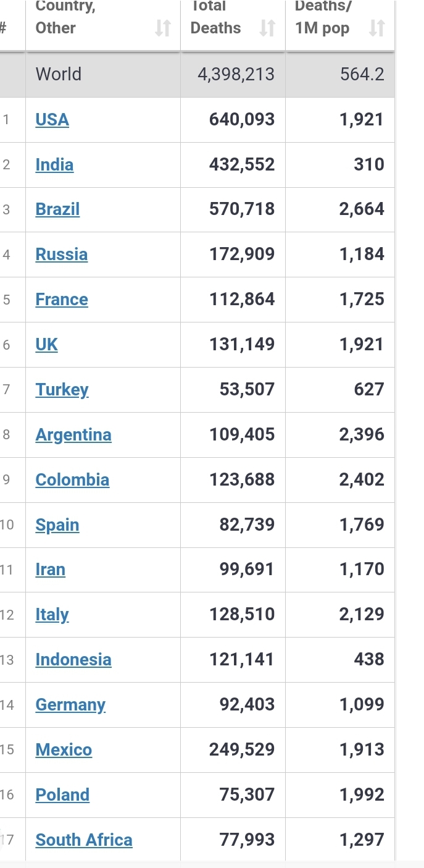Open the Iran country link
The image size is (424, 868).
tap(51, 570)
